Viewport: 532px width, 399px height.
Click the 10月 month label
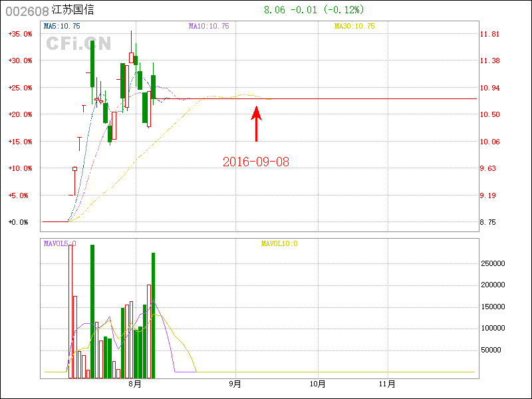pyautogui.click(x=318, y=384)
